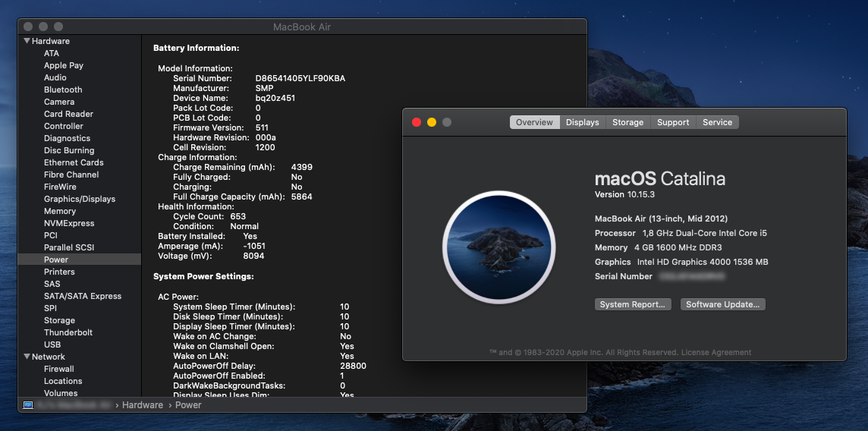Click the computer icon in path bar
The width and height of the screenshot is (868, 431).
pos(27,405)
